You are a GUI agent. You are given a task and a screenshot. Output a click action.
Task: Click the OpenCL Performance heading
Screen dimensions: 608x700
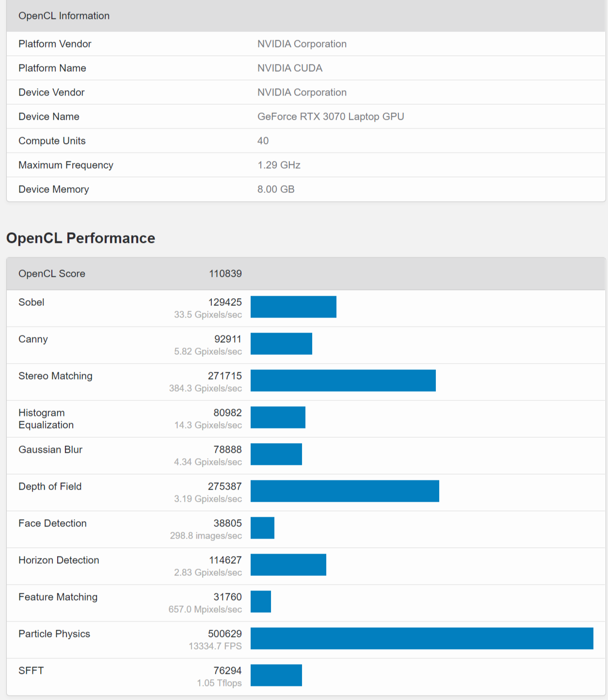click(80, 238)
